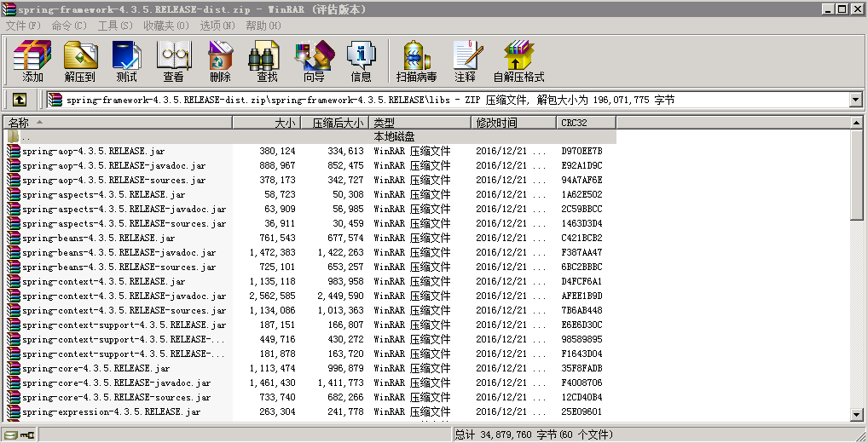Open the Options (选项) menu
The width and height of the screenshot is (868, 443).
[217, 26]
